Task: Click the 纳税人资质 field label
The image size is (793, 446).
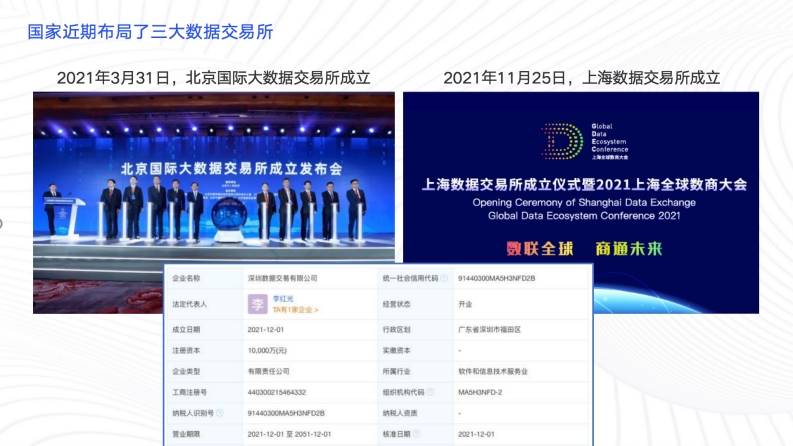Action: click(400, 413)
